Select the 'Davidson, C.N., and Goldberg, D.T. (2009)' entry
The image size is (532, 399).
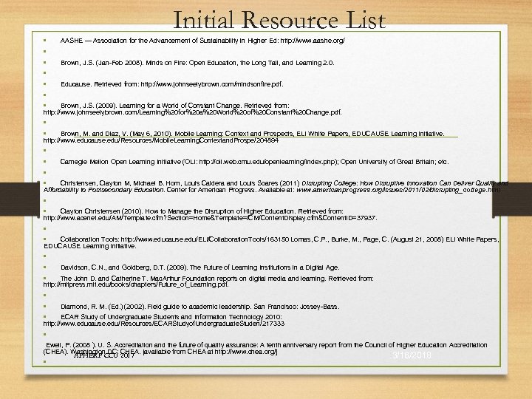point(200,267)
